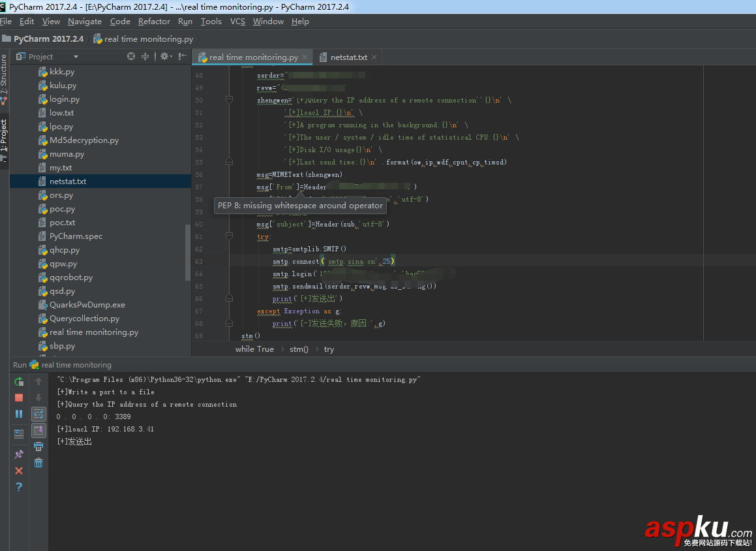This screenshot has width=756, height=551.
Task: Open Project panel settings gear
Action: 166,56
